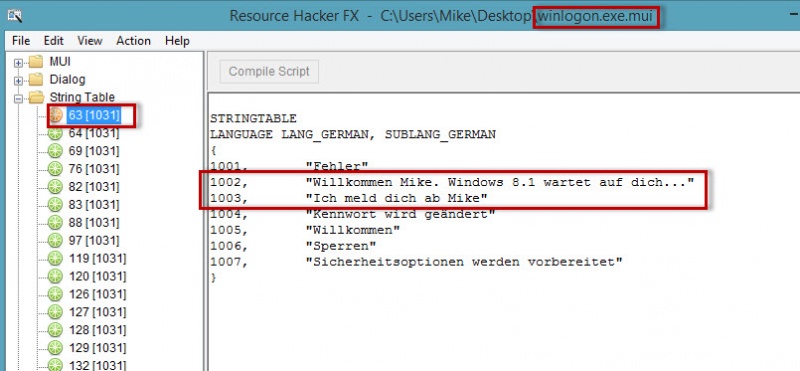Viewport: 800px width, 371px height.
Task: Select string table entry 69 [1031]
Action: click(x=94, y=151)
